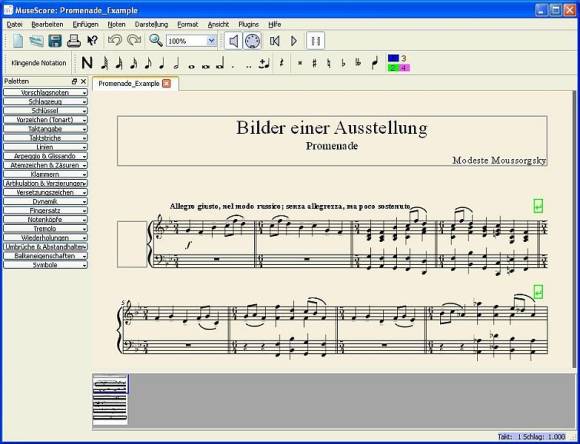The image size is (580, 444).
Task: Select the half note duration
Action: 176,63
